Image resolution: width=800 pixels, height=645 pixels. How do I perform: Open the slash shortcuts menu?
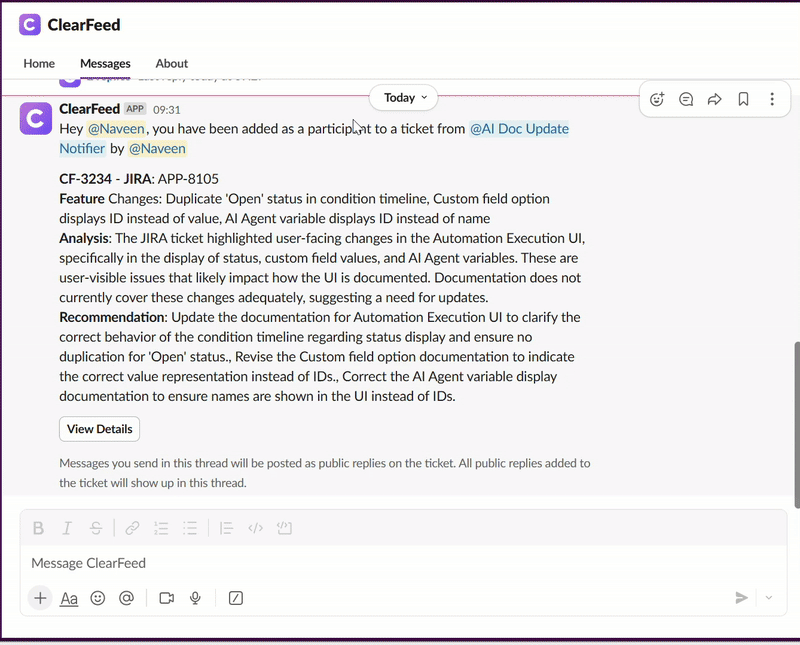click(x=236, y=598)
